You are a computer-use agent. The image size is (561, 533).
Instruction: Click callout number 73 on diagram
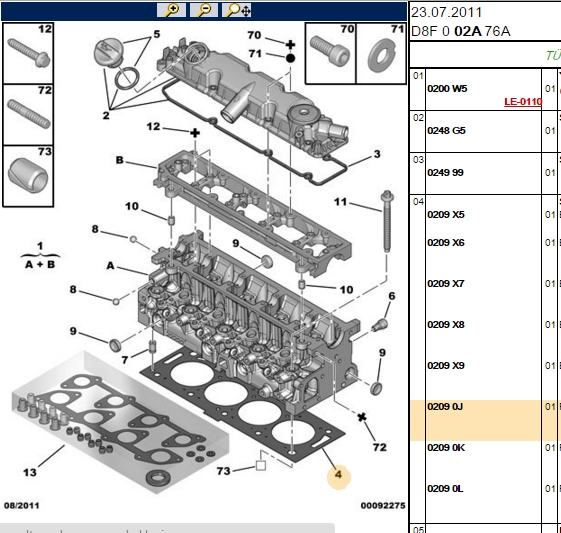coord(223,471)
